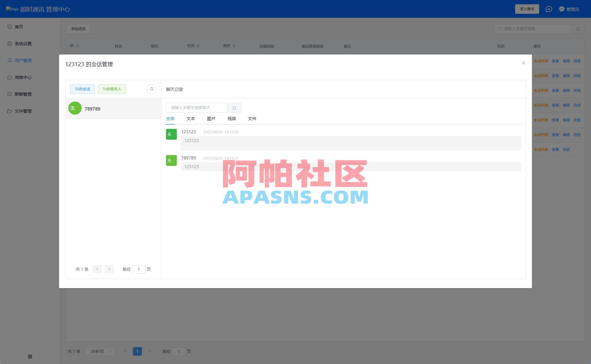Collapse the sidebar with the hamburger icon

tap(30, 356)
